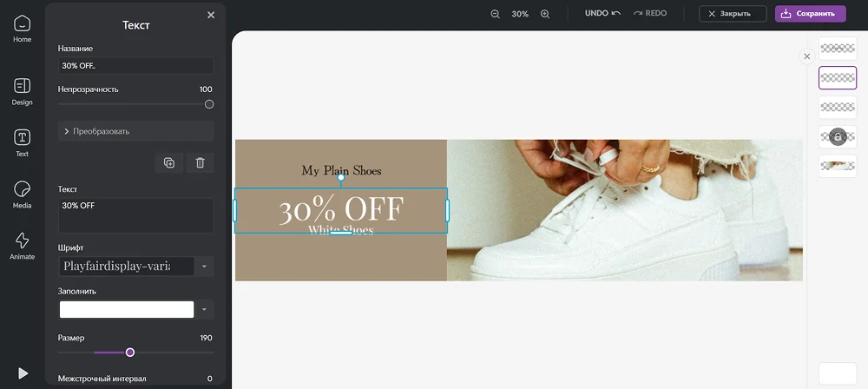This screenshot has height=389, width=868.
Task: Open the font dropdown arrow
Action: (204, 267)
